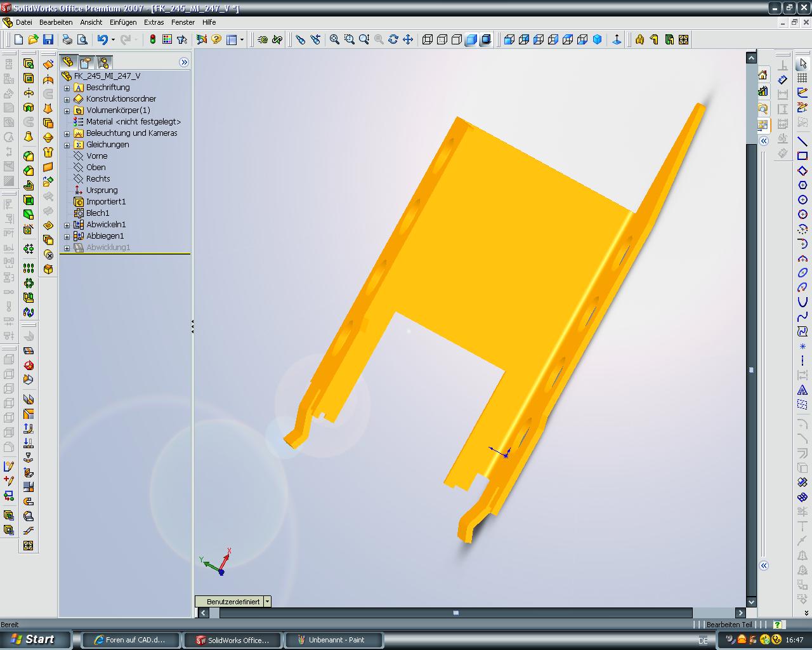
Task: Select Blech1 in the feature tree
Action: click(x=98, y=213)
